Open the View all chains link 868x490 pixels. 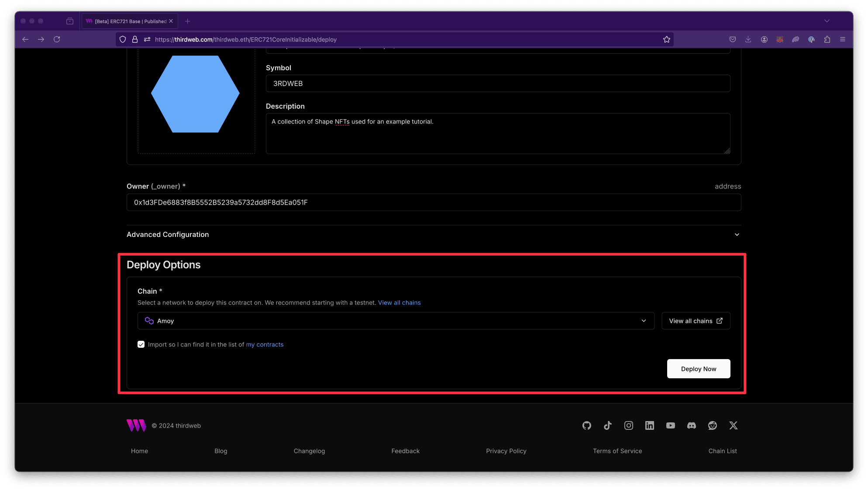399,302
